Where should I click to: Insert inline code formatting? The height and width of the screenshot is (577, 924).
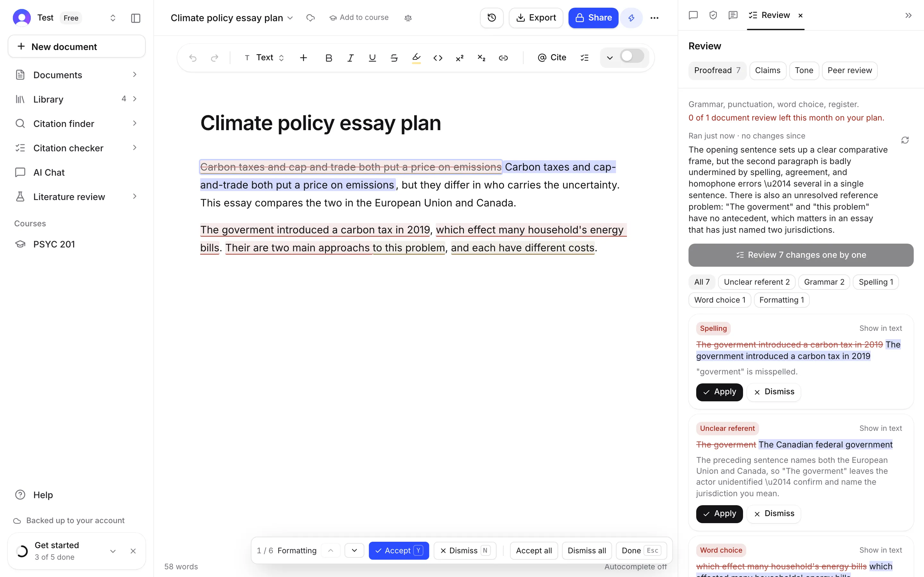coord(438,58)
